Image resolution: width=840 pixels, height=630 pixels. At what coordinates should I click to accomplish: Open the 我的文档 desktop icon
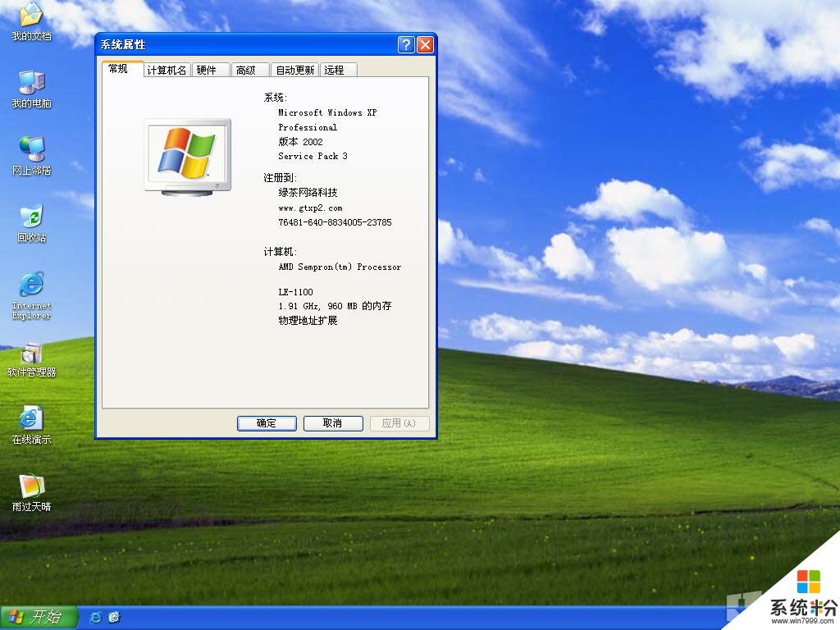coord(32,21)
